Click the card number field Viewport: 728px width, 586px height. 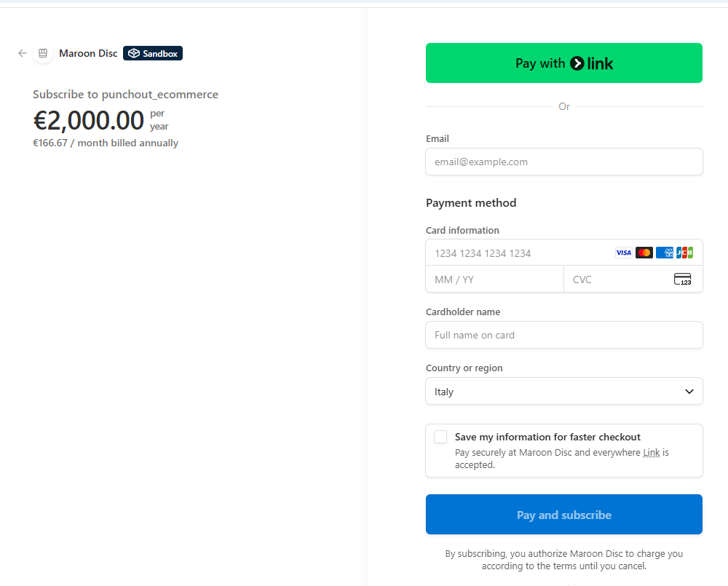pos(517,253)
